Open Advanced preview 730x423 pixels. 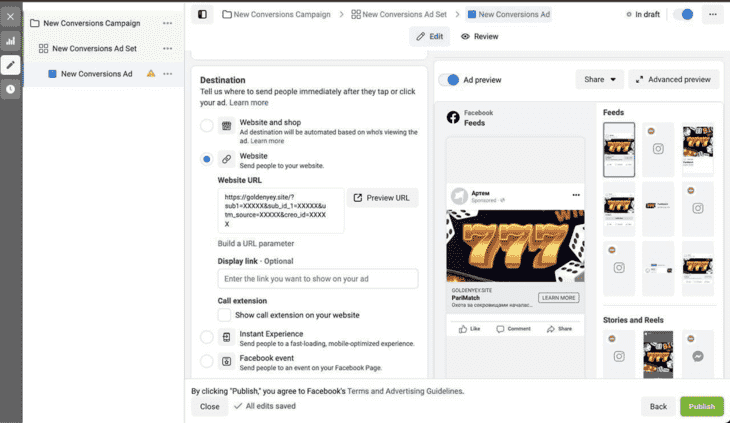click(674, 80)
